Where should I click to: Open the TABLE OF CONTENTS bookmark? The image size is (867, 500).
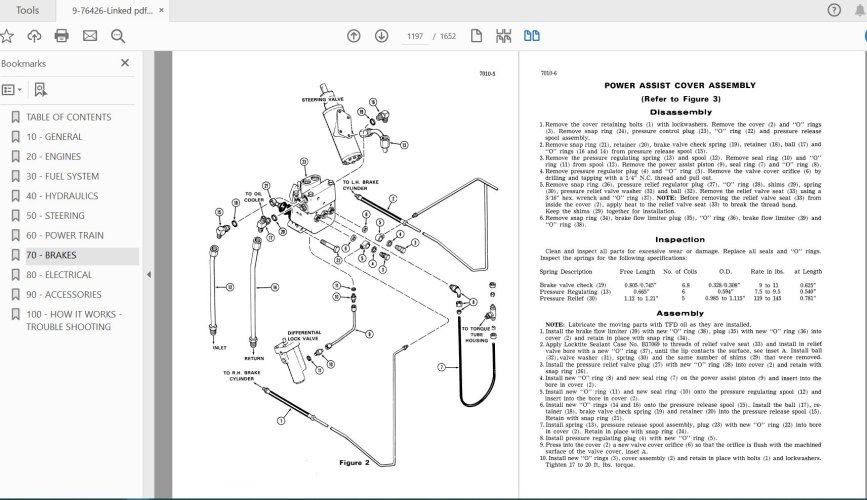(68, 117)
